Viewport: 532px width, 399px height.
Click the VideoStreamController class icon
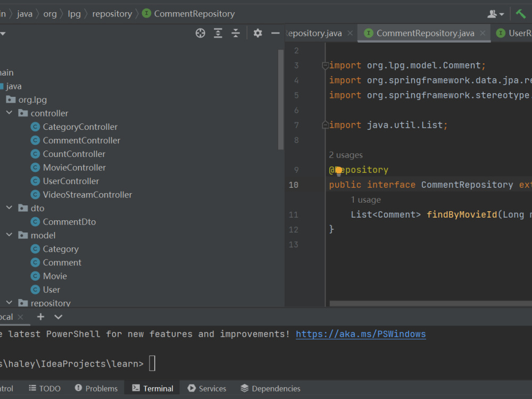pos(35,195)
